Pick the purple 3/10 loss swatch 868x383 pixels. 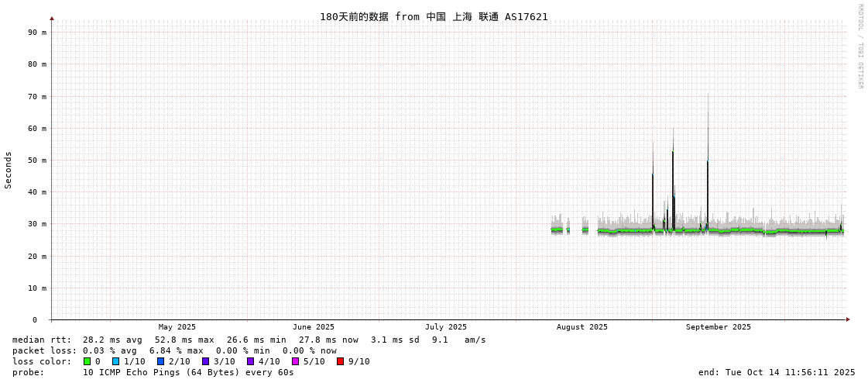click(205, 361)
